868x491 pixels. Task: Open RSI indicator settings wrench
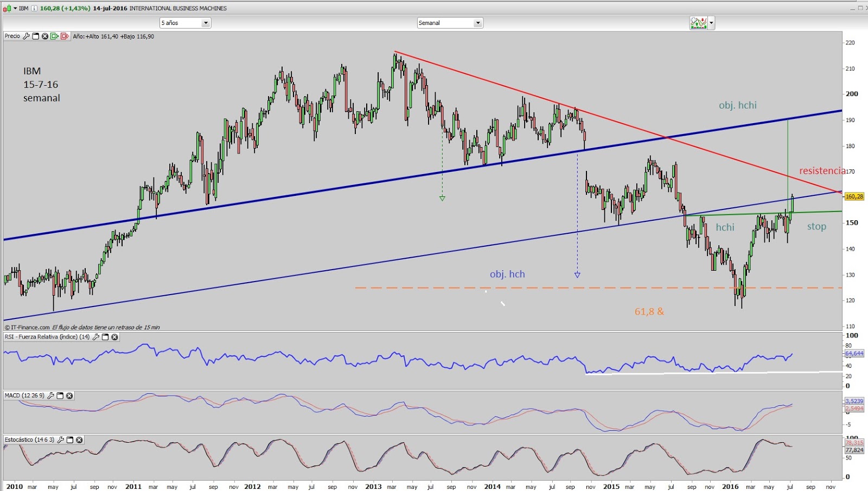pos(96,337)
